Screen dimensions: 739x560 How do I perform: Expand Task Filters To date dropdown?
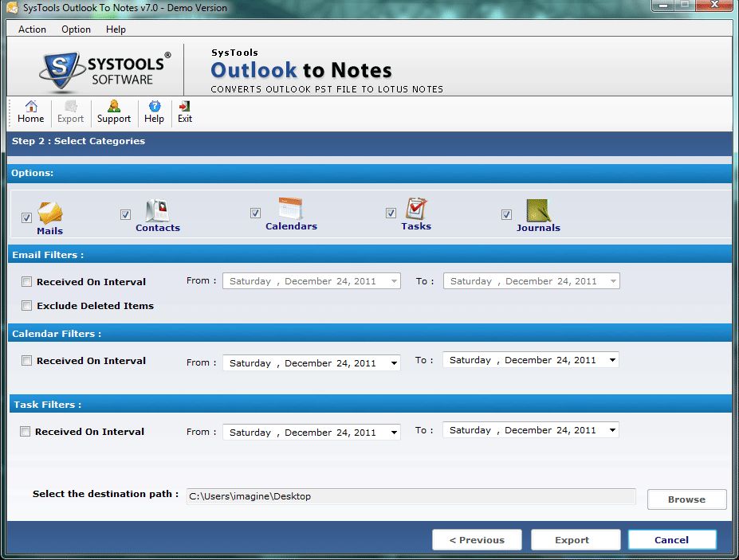[612, 430]
